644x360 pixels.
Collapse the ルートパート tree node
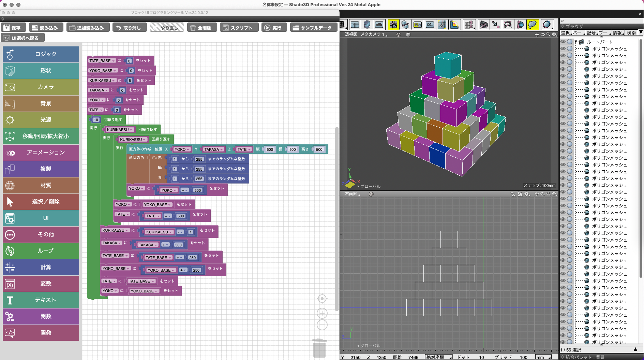click(x=576, y=42)
